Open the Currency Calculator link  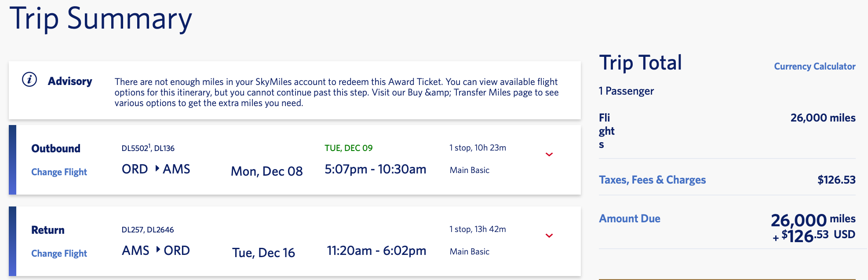(x=814, y=66)
